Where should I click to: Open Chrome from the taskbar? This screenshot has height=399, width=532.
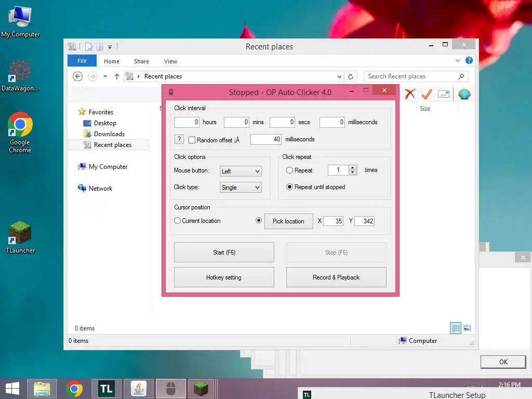click(74, 389)
